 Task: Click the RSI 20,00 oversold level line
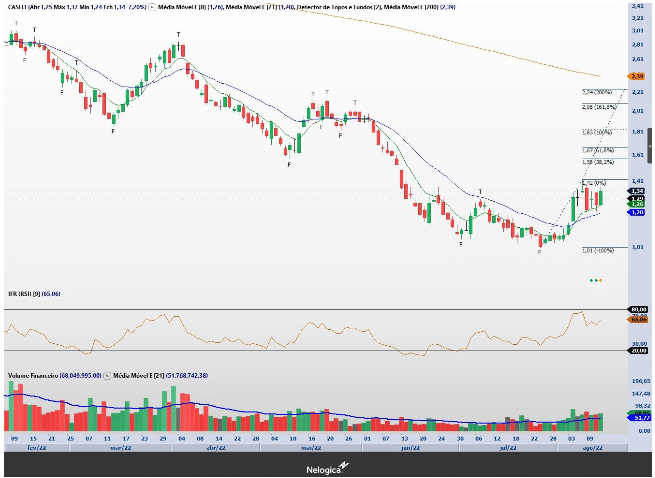[x=300, y=350]
